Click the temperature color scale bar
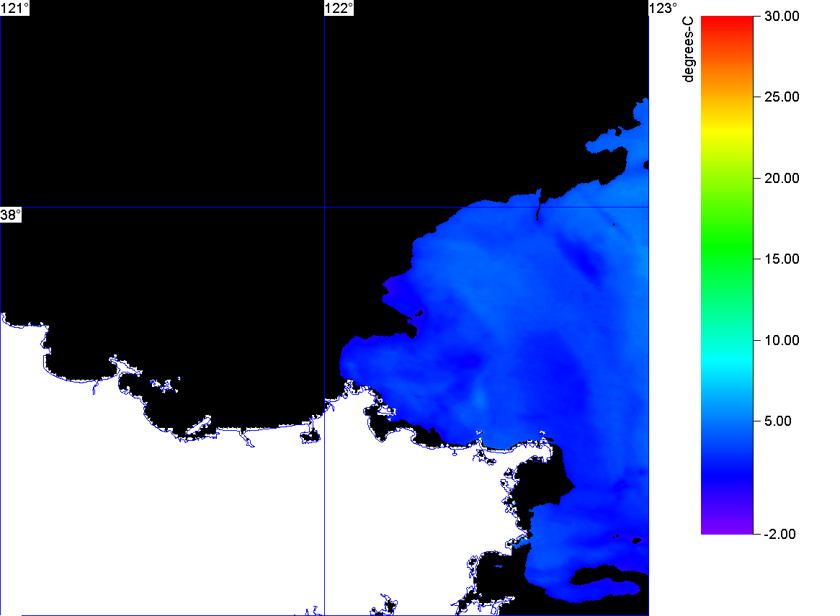This screenshot has width=840, height=616. pos(727,275)
